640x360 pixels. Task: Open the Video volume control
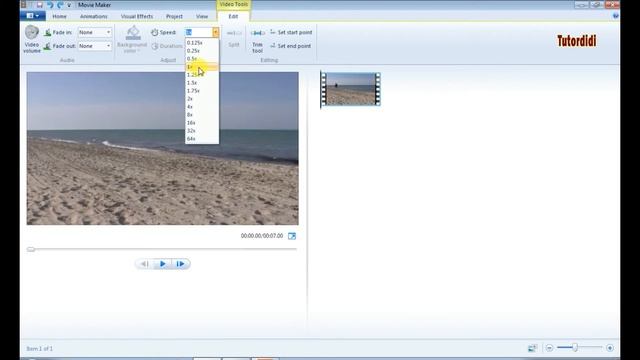32,39
